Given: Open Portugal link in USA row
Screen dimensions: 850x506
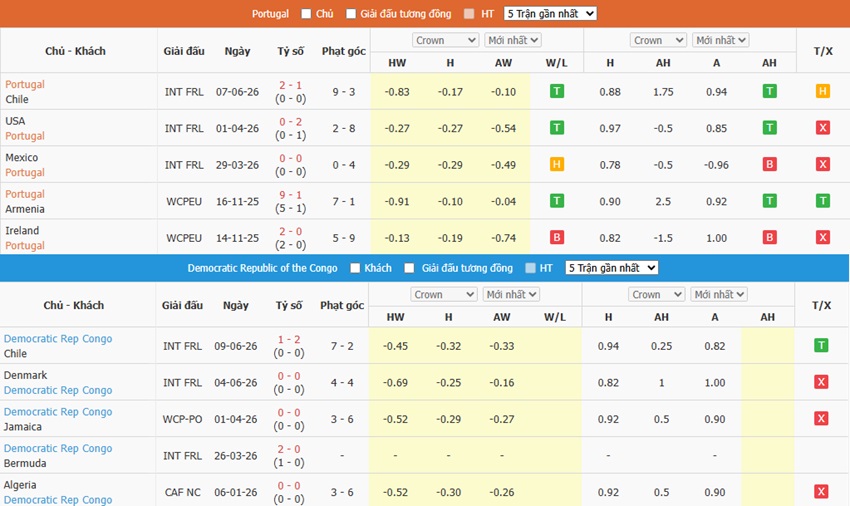Looking at the screenshot, I should [25, 136].
